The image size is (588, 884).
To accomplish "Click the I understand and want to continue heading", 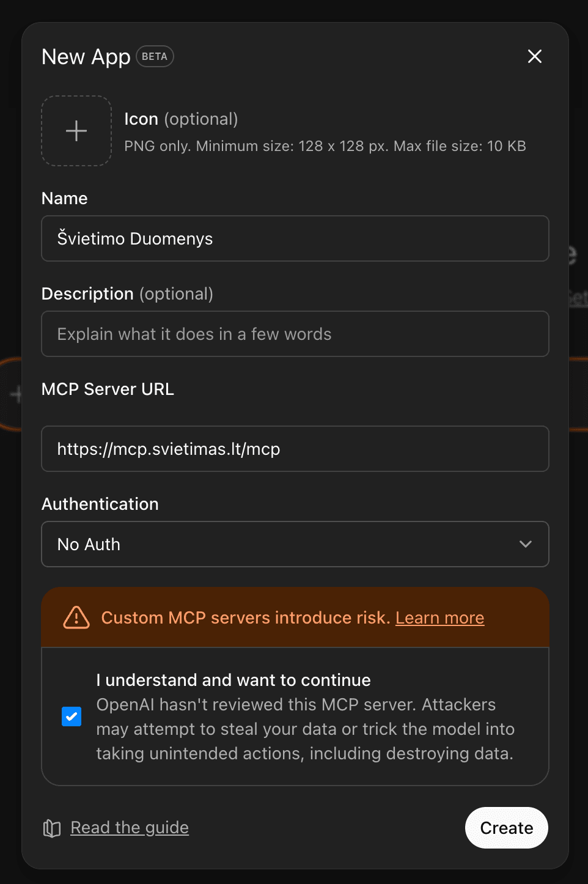I will (233, 680).
